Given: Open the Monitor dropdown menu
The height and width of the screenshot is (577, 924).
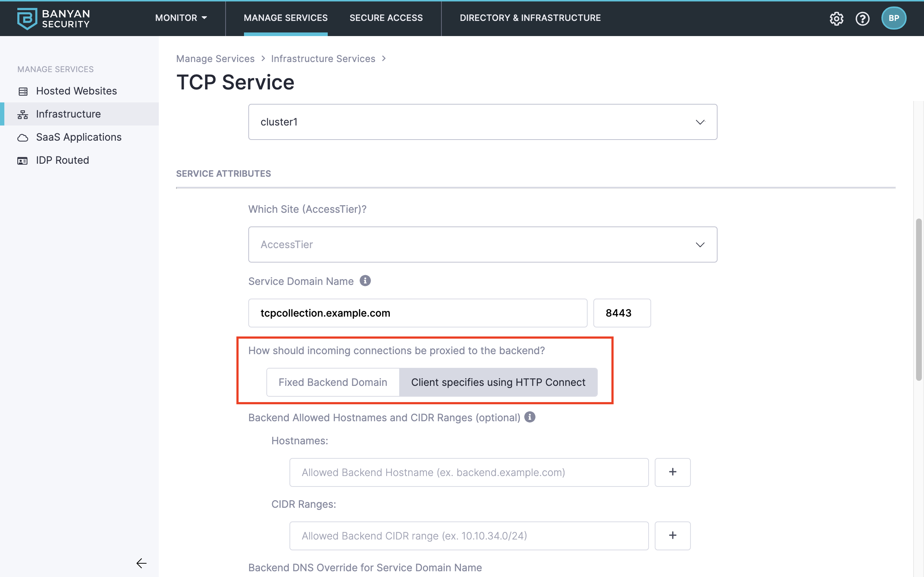Looking at the screenshot, I should click(x=181, y=18).
